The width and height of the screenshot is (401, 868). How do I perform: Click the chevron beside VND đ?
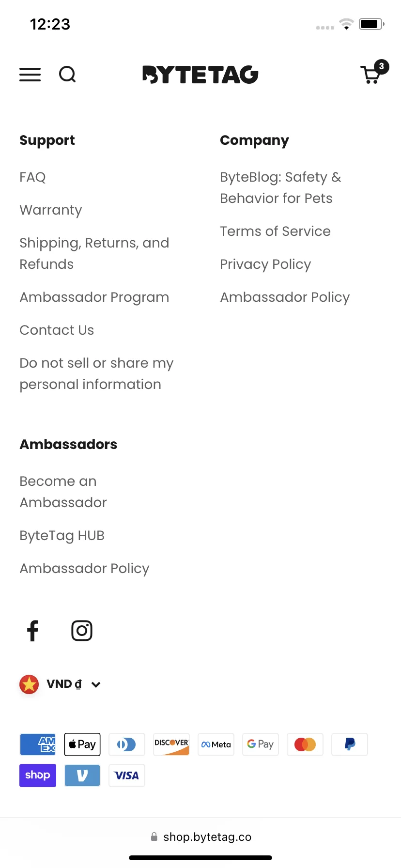[96, 684]
